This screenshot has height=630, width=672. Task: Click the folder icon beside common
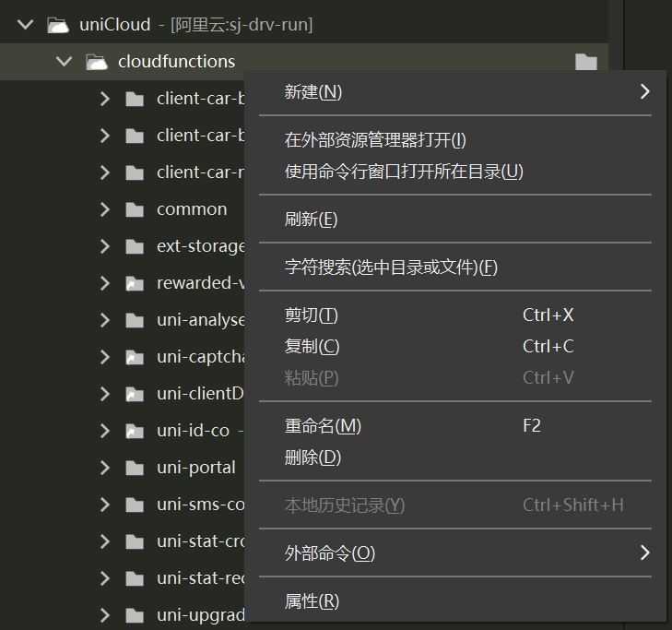(135, 209)
